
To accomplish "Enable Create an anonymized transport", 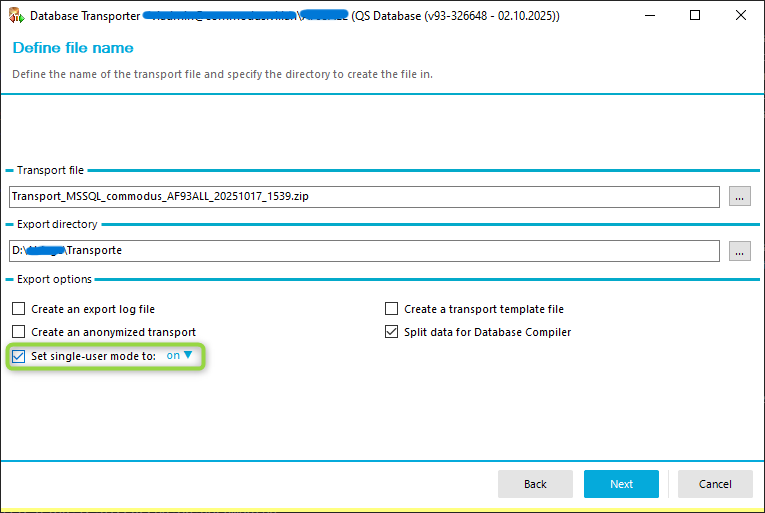I will (x=18, y=332).
